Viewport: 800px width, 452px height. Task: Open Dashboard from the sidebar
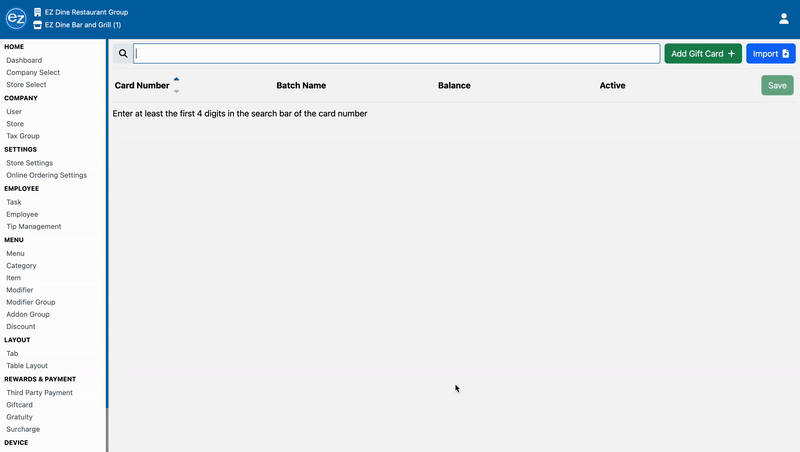coord(24,60)
